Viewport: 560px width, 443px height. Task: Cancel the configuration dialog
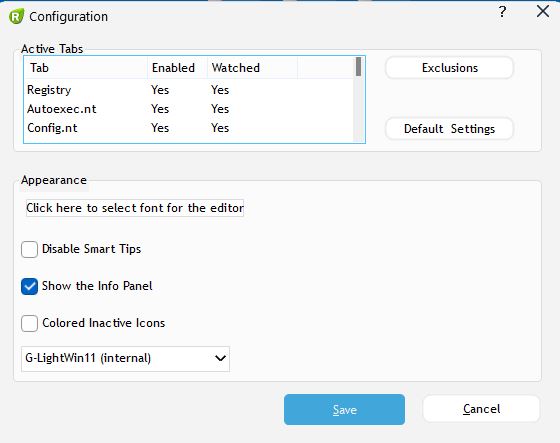point(481,409)
